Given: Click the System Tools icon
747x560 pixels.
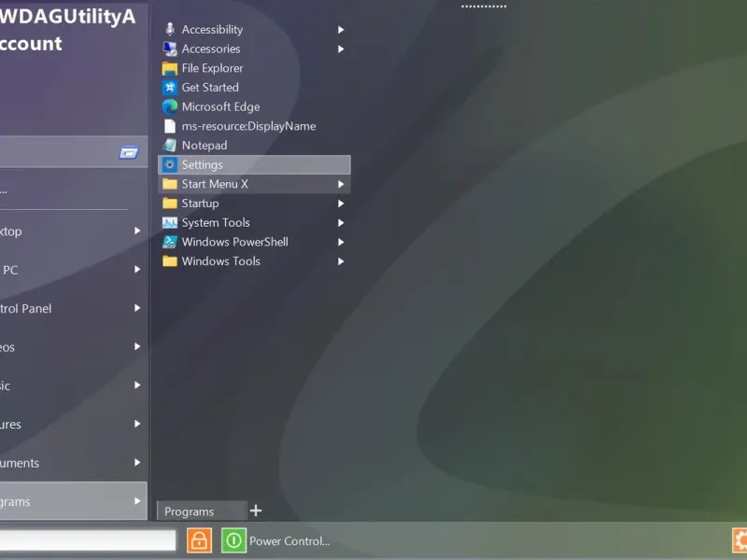Looking at the screenshot, I should click(x=170, y=222).
